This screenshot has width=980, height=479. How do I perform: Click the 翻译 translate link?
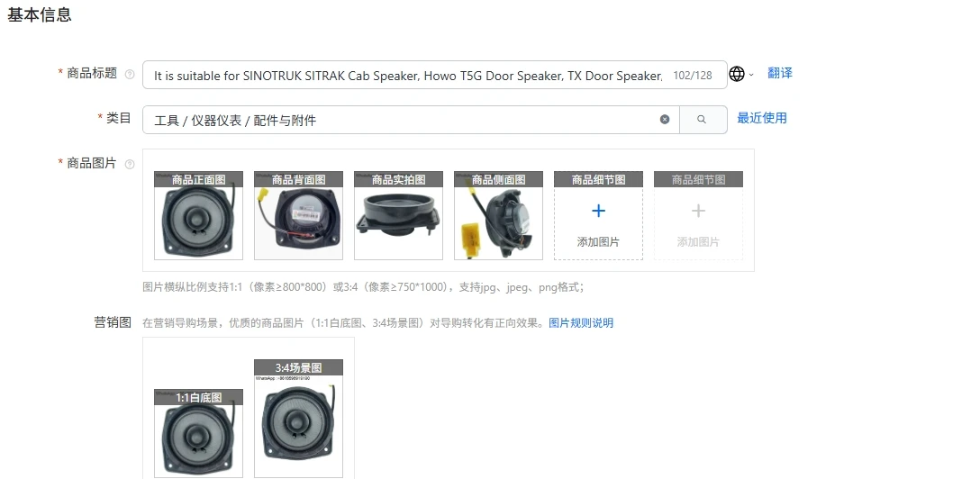[x=780, y=73]
